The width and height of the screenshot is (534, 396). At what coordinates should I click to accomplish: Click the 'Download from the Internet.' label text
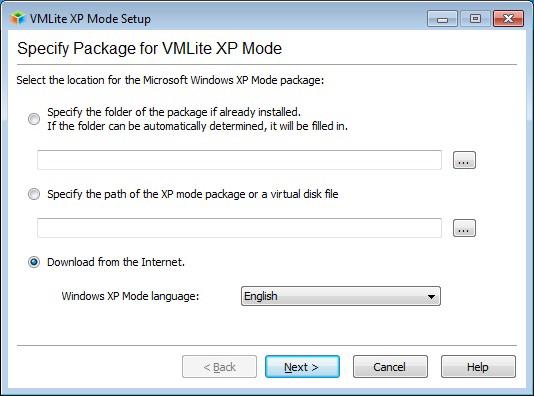[x=116, y=262]
